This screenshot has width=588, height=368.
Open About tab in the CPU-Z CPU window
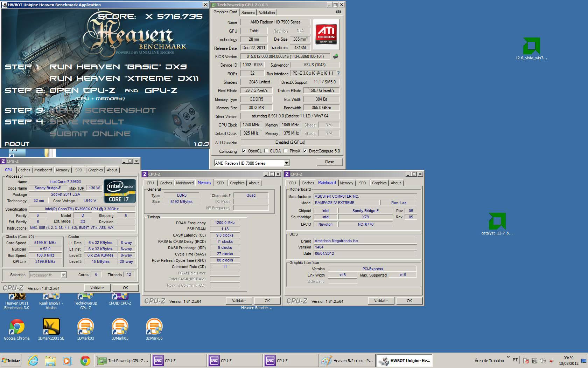coord(112,170)
